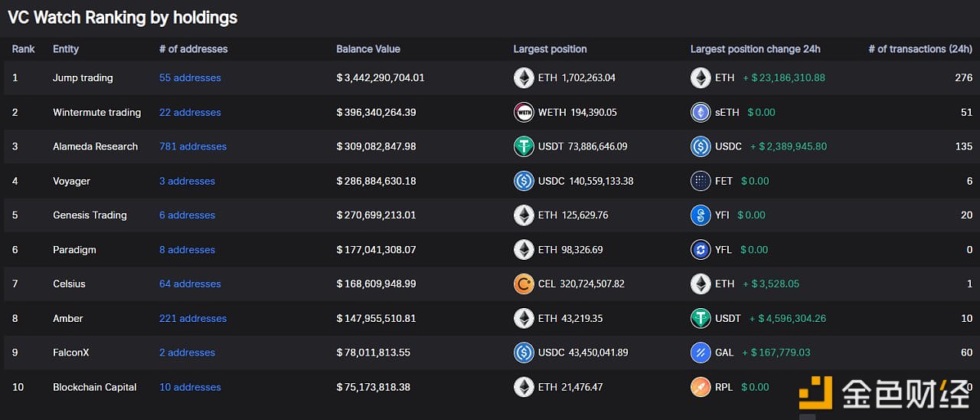Click balance value $78,011,813.55
Viewport: 980px width, 420px height.
pyautogui.click(x=374, y=353)
